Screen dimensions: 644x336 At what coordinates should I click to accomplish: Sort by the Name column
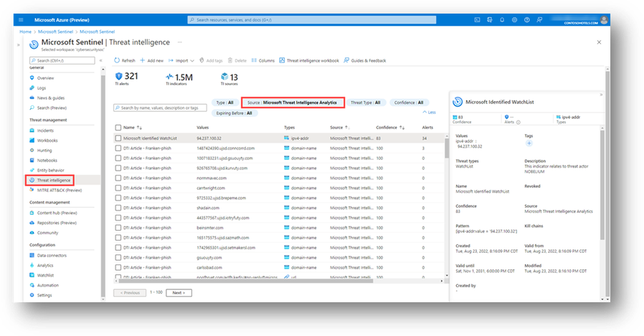(x=133, y=128)
